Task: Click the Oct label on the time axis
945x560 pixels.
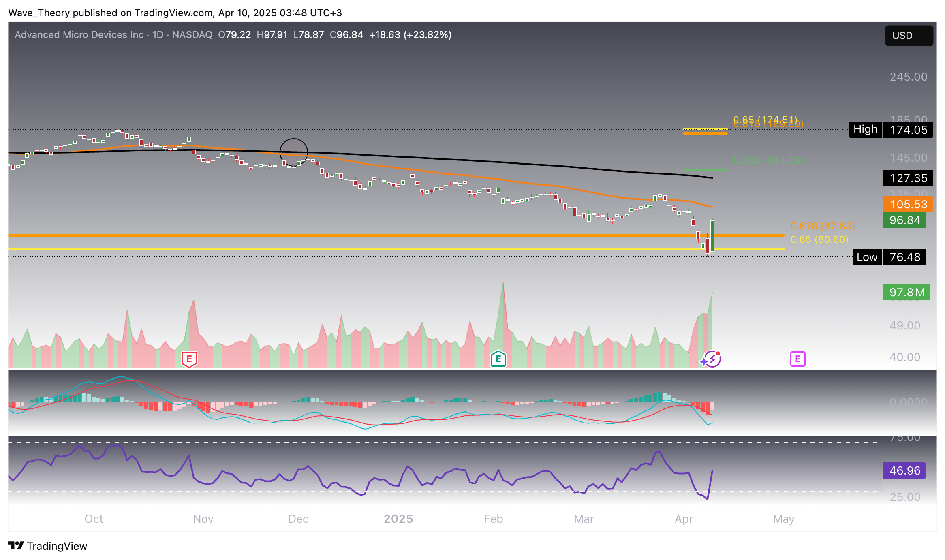Action: [x=94, y=519]
